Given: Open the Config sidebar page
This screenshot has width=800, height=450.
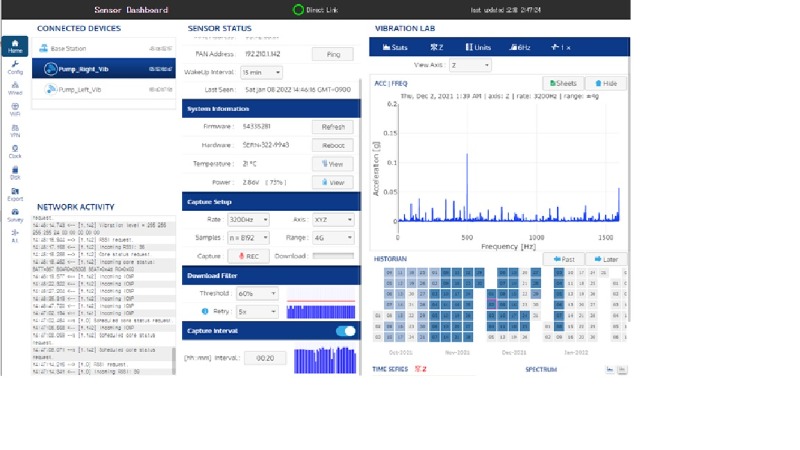Looking at the screenshot, I should 15,67.
